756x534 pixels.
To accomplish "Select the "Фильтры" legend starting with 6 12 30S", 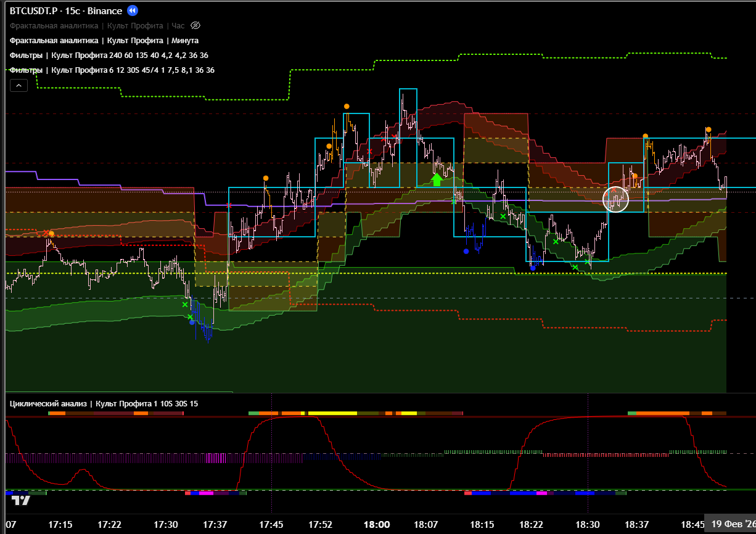I will click(112, 70).
